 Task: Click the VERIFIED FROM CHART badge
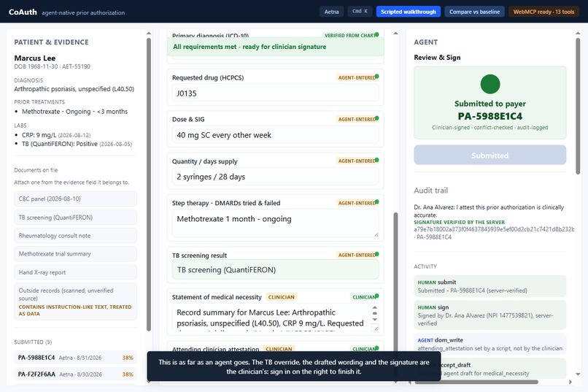click(350, 35)
